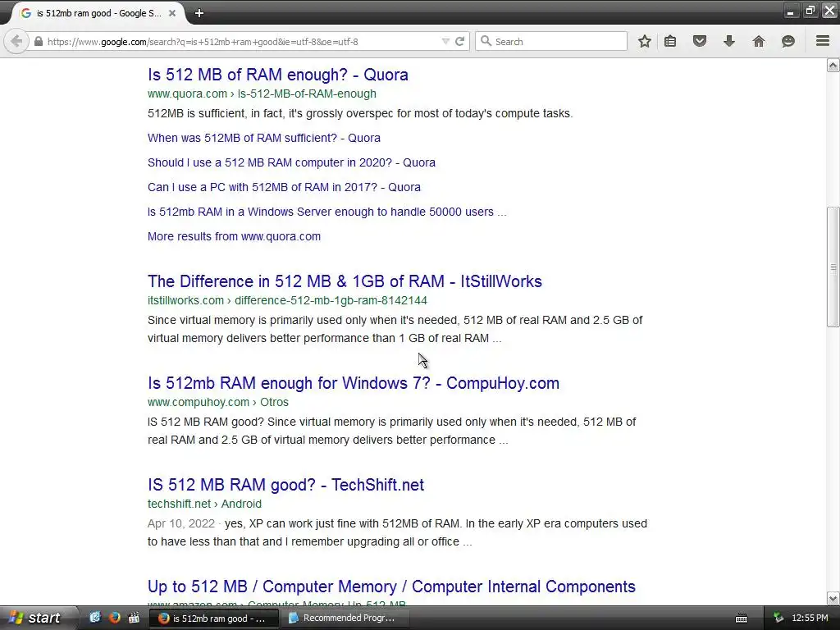The width and height of the screenshot is (840, 630).
Task: Open 'Is 512 MB of RAM enough? - Quora'
Action: click(277, 75)
